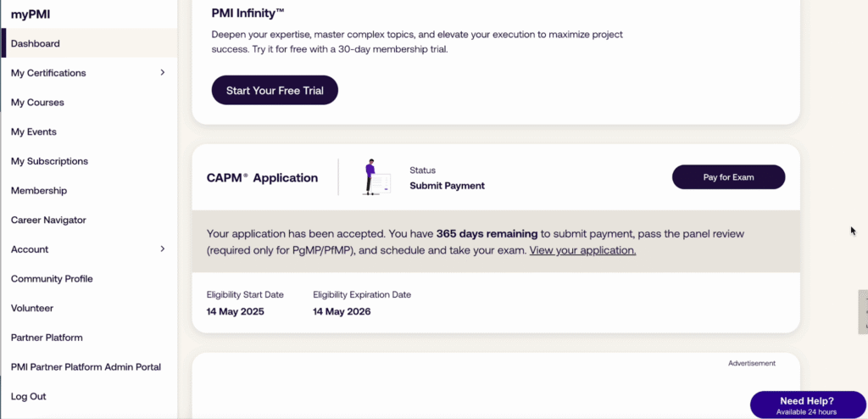Screen dimensions: 868x419
Task: Follow the View your application link
Action: tap(582, 250)
